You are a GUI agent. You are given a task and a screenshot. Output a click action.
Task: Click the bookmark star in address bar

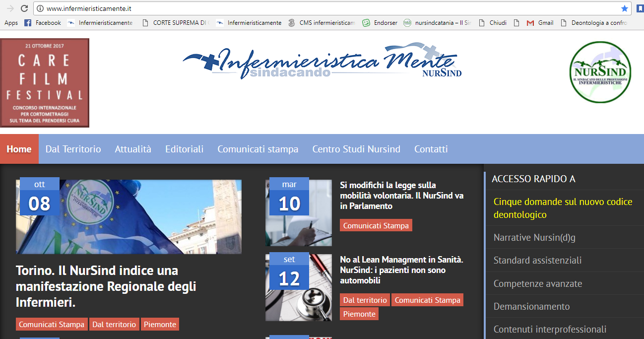point(624,8)
